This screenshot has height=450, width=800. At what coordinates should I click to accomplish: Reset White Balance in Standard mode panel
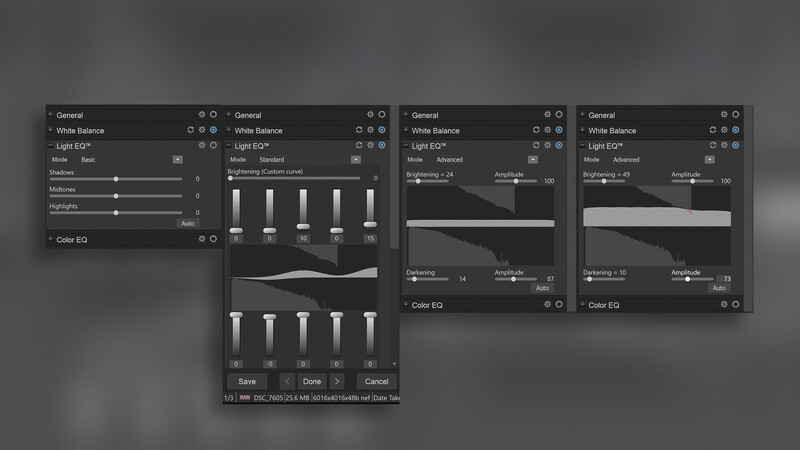click(x=359, y=130)
